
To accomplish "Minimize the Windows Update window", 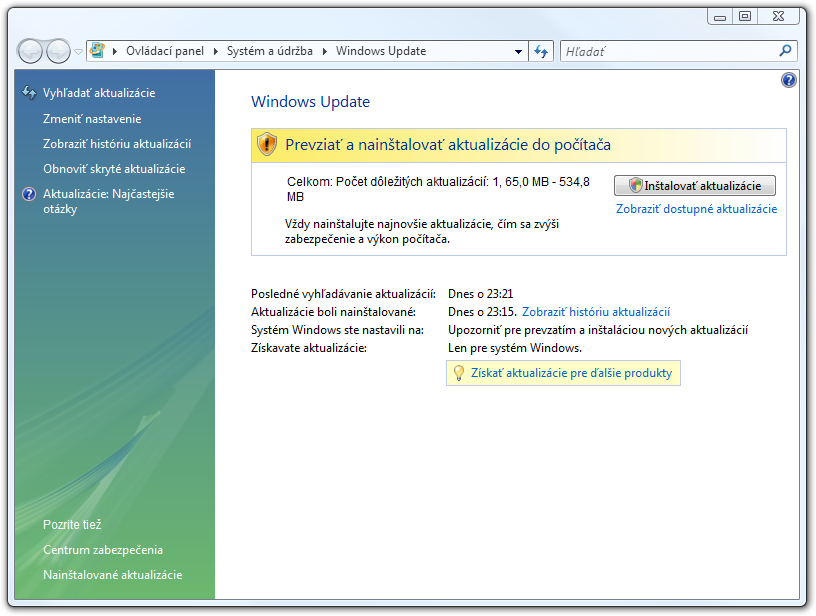I will point(720,17).
